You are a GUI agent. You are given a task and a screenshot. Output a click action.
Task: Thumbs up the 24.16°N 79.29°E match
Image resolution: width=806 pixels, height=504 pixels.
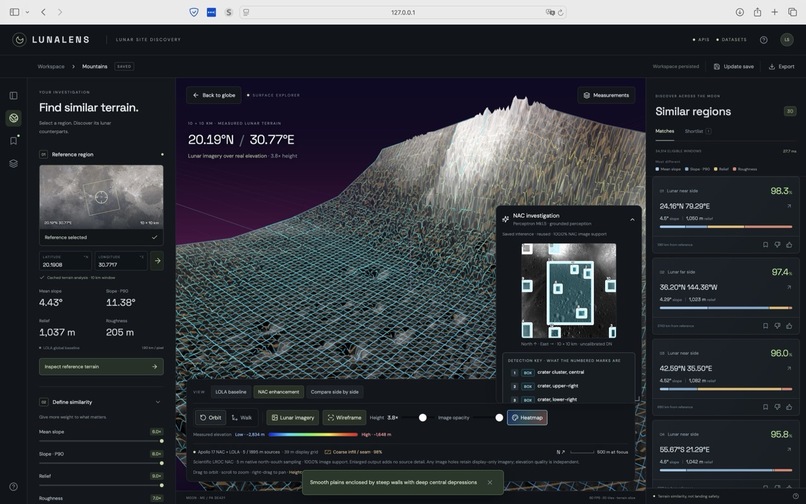pyautogui.click(x=789, y=245)
